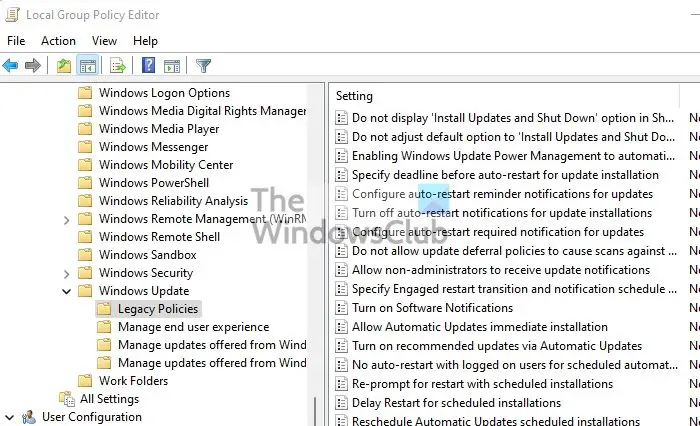Viewport: 700px width, 426px height.
Task: Click policy icon beside Allow Automatic Updates immediate installation
Action: (341, 327)
